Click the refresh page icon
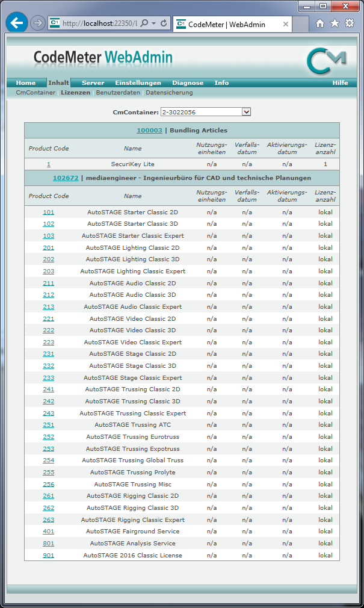 point(164,23)
